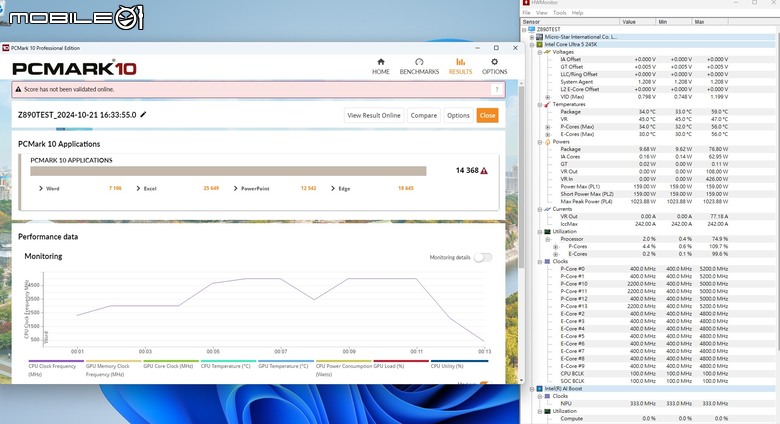Open the Benchmarks section
This screenshot has width=780, height=424.
[x=419, y=66]
